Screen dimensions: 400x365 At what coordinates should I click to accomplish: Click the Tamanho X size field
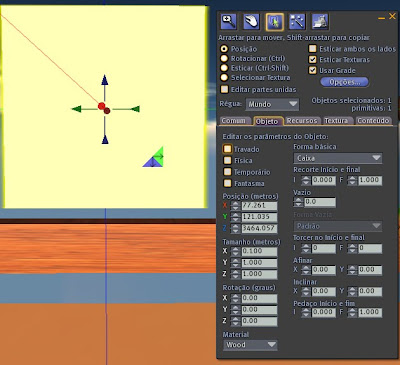pyautogui.click(x=259, y=251)
